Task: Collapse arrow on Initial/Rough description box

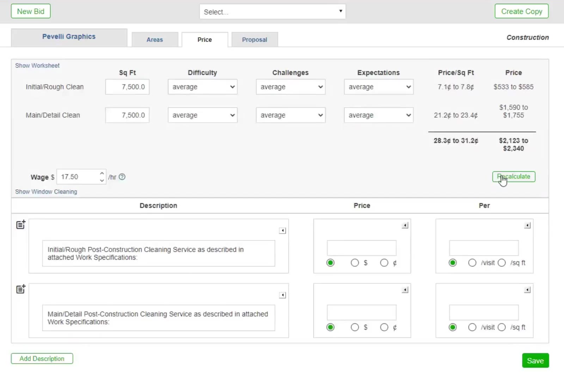Action: click(x=282, y=231)
